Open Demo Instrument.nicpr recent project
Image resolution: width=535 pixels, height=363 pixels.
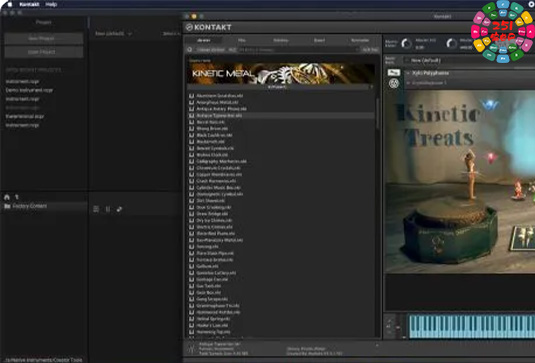(29, 90)
